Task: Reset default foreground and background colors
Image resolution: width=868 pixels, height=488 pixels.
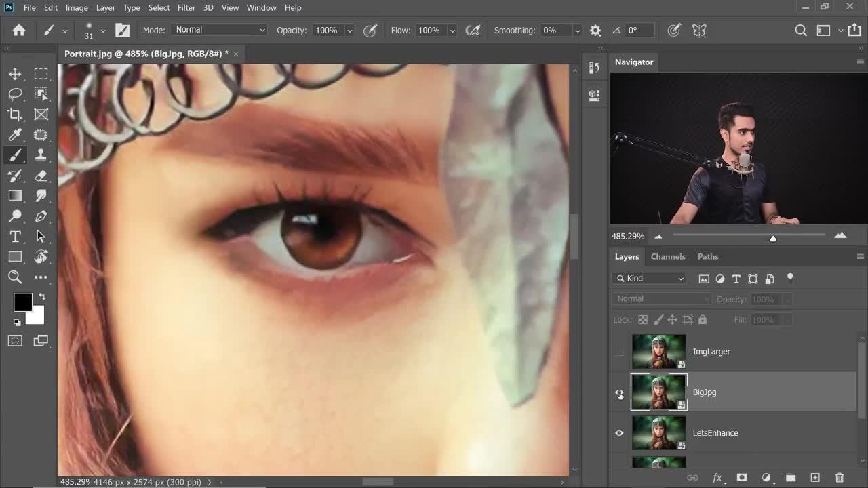Action: tap(18, 322)
